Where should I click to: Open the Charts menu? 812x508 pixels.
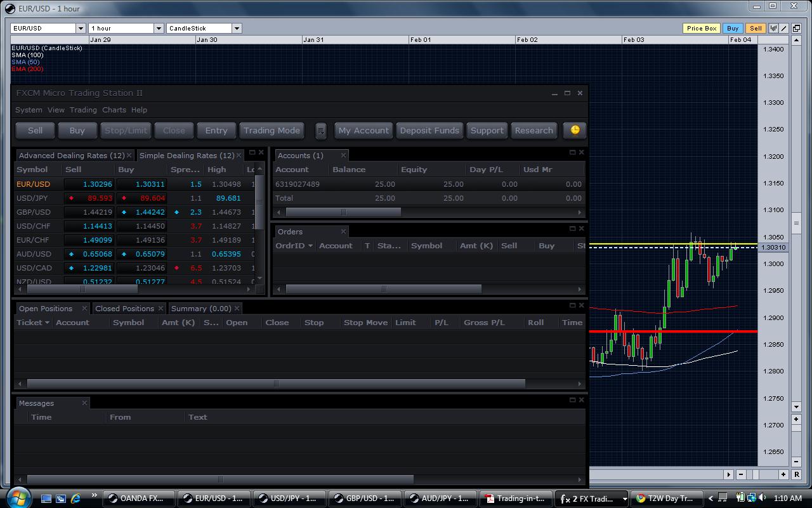click(x=114, y=110)
